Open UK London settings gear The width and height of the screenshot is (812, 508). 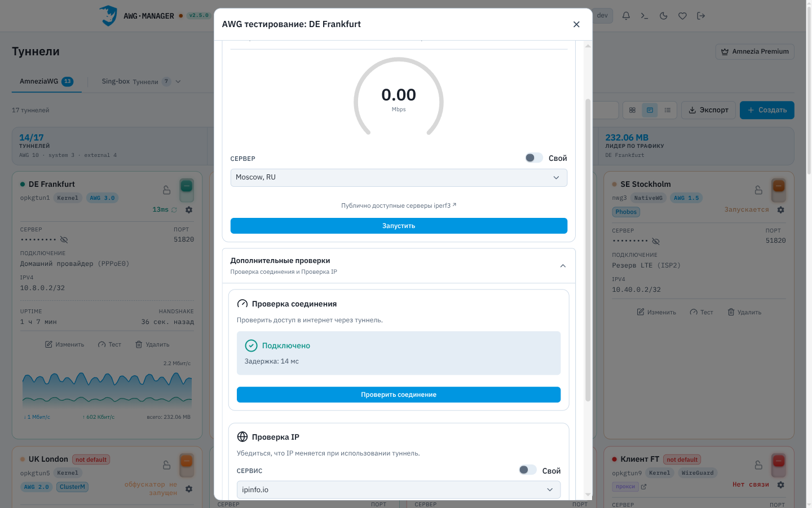click(189, 489)
